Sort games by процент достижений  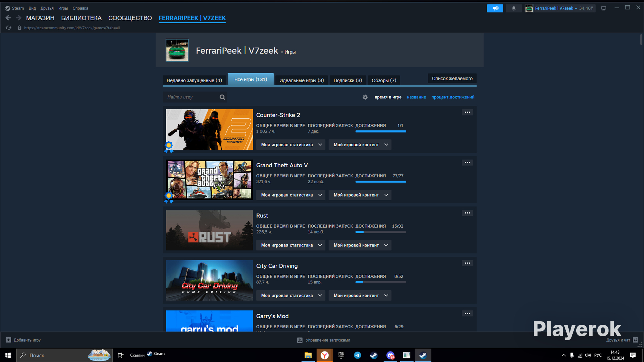pos(453,97)
